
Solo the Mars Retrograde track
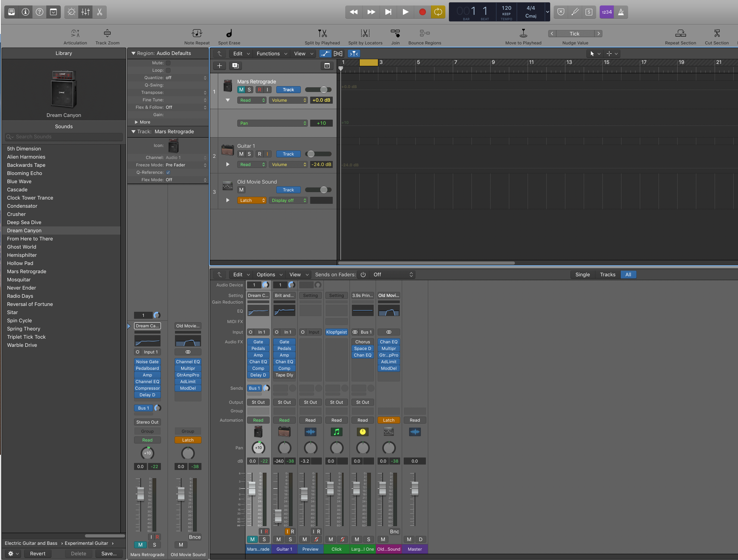tap(249, 90)
